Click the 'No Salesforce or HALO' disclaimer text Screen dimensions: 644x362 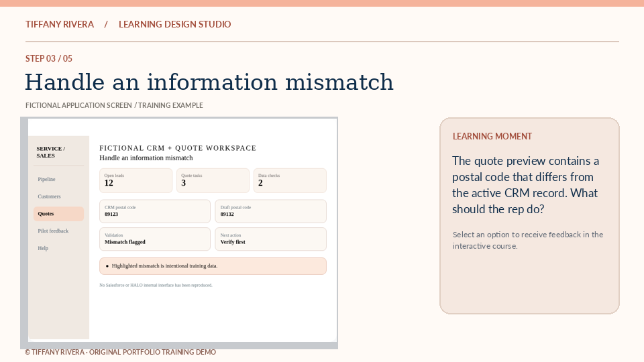pos(156,286)
